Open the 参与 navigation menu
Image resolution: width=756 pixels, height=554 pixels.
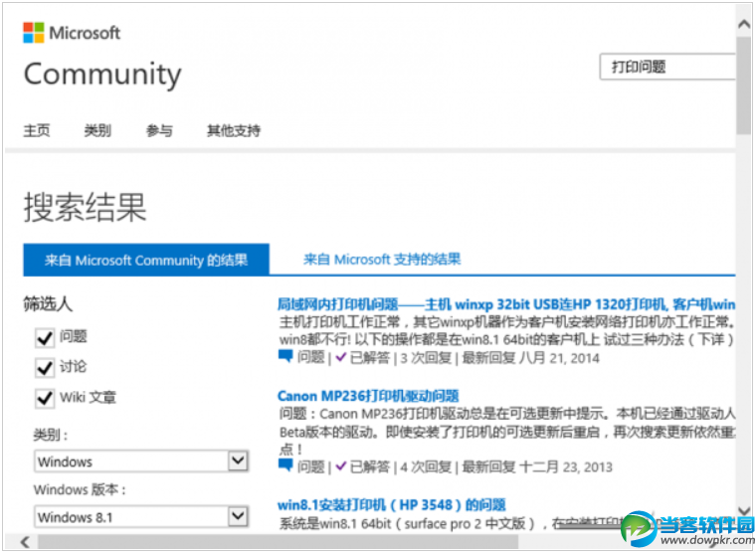pos(159,130)
